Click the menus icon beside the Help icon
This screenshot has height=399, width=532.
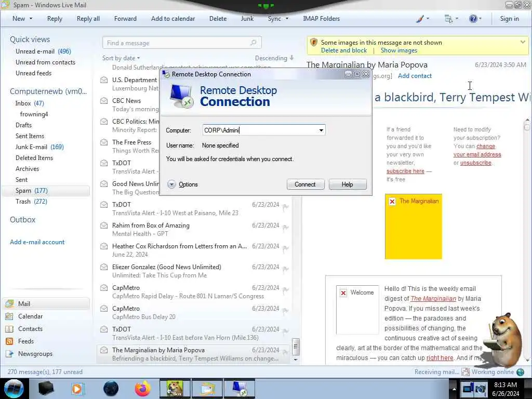coord(448,19)
